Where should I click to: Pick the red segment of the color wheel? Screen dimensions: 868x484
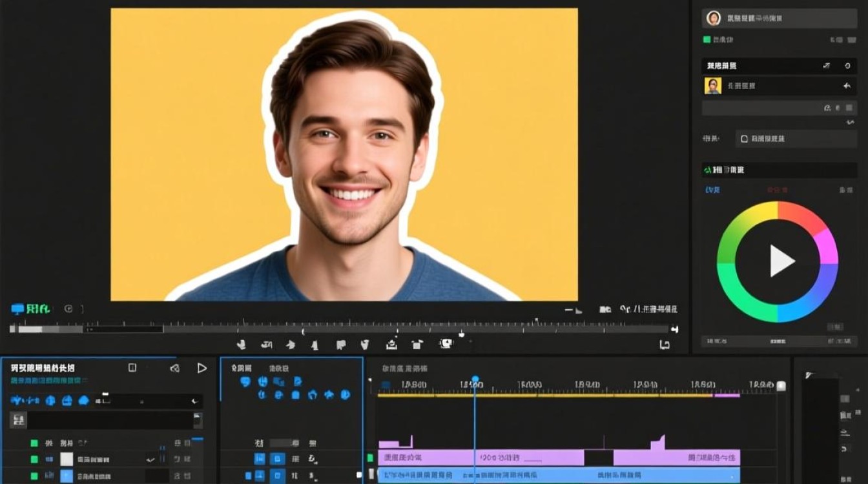click(x=801, y=216)
